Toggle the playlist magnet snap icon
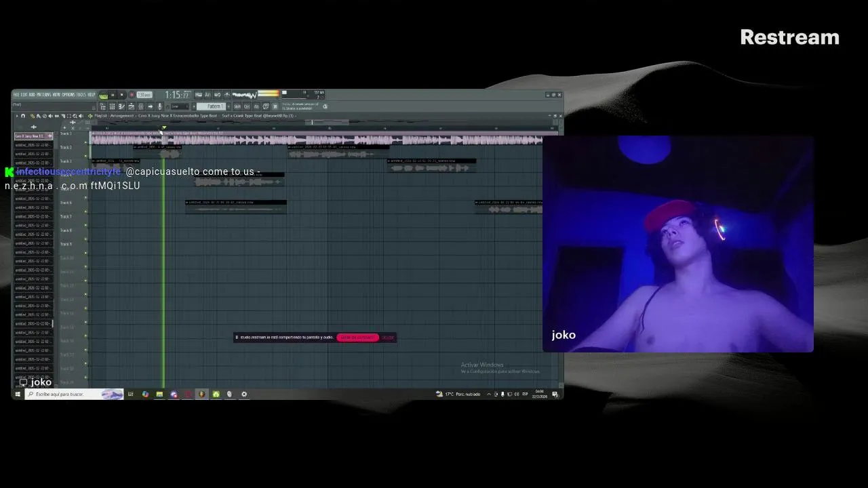 click(22, 116)
